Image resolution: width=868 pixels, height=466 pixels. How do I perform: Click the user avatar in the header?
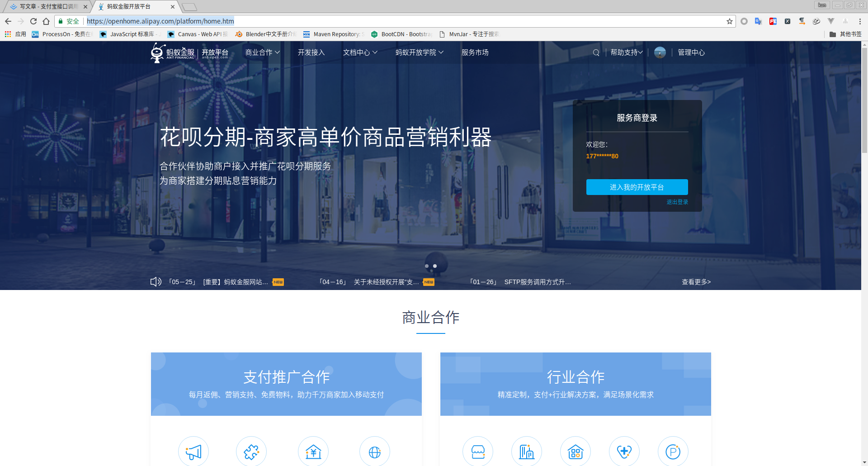(x=660, y=52)
